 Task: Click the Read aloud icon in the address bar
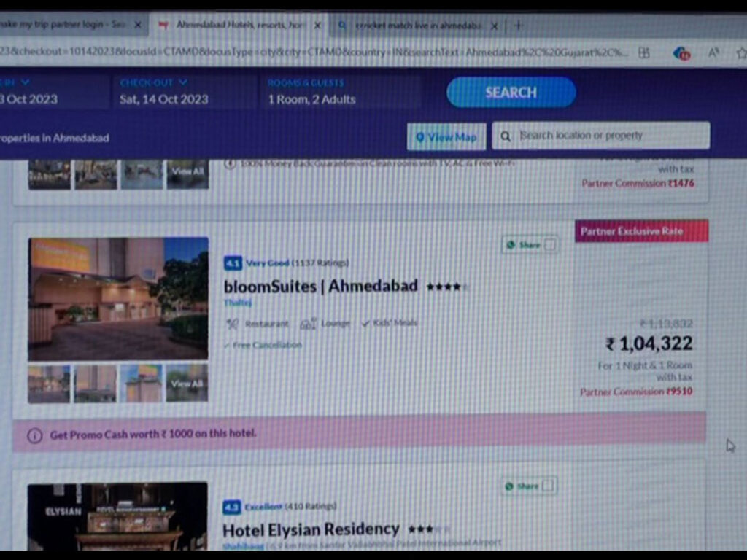click(713, 52)
